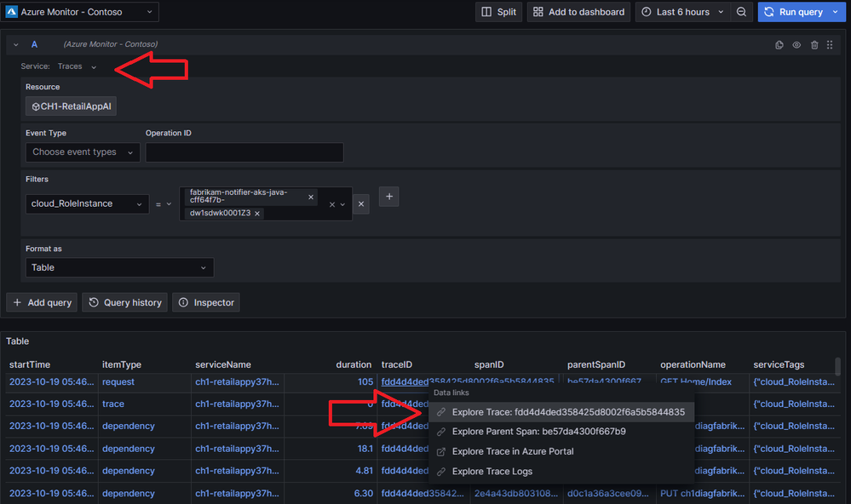Select Explore Trace fdd4d4ded358425d8002f6a5b5844835 link
Image resolution: width=851 pixels, height=504 pixels.
(x=561, y=412)
